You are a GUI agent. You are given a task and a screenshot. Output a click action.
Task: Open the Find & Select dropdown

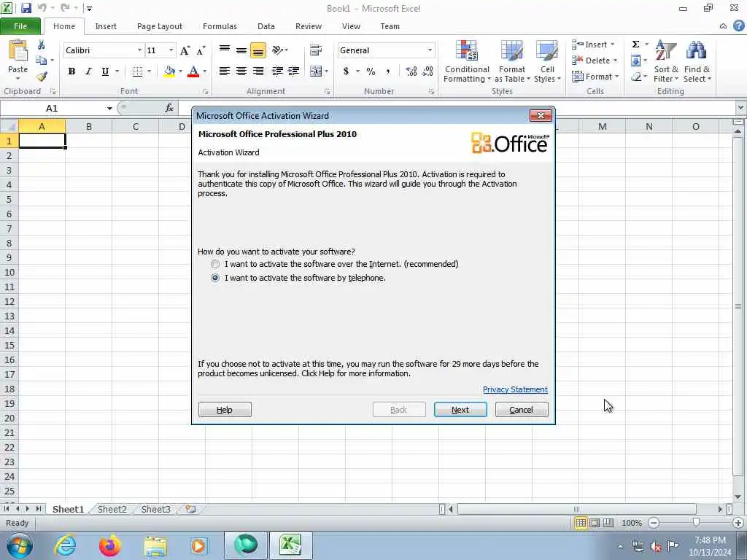(x=697, y=61)
